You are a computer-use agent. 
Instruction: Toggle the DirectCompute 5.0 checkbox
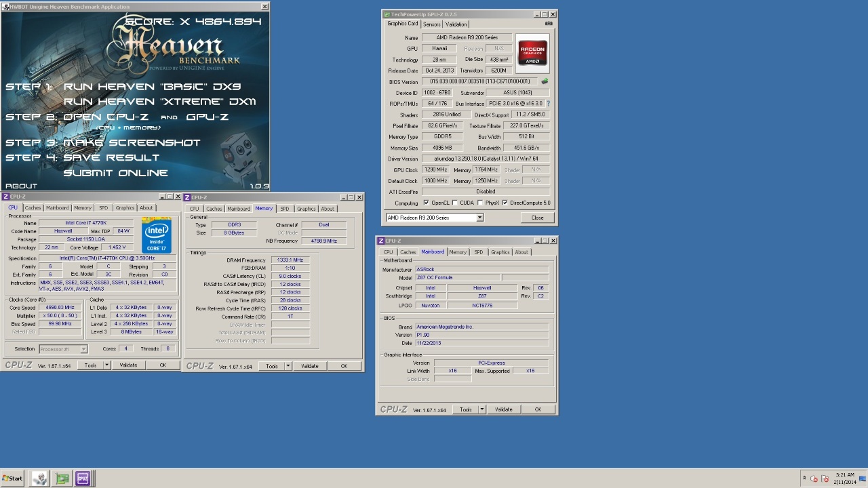pyautogui.click(x=505, y=203)
